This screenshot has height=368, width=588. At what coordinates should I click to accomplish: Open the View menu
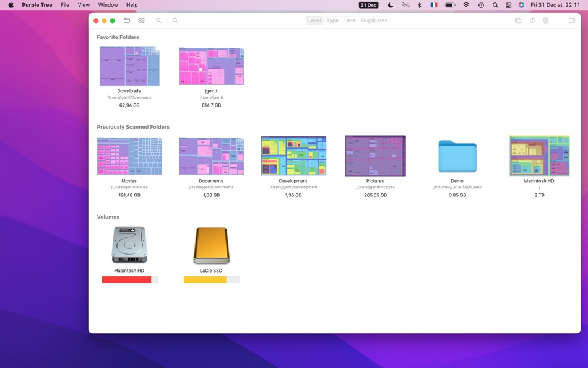[x=84, y=5]
